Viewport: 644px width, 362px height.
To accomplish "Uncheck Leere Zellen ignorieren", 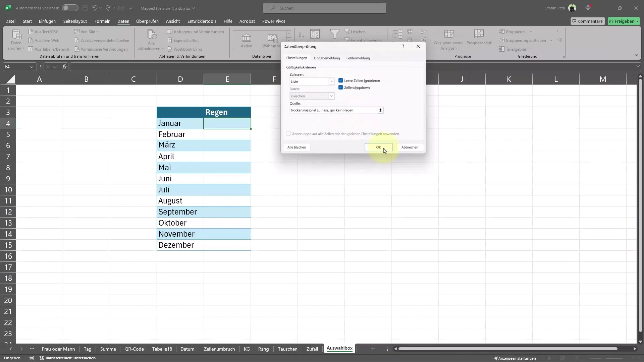I will (x=340, y=80).
